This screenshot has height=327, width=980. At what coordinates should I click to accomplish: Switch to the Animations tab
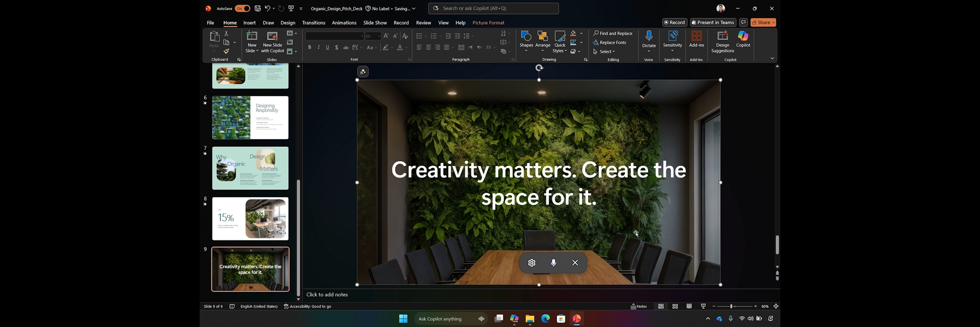344,23
